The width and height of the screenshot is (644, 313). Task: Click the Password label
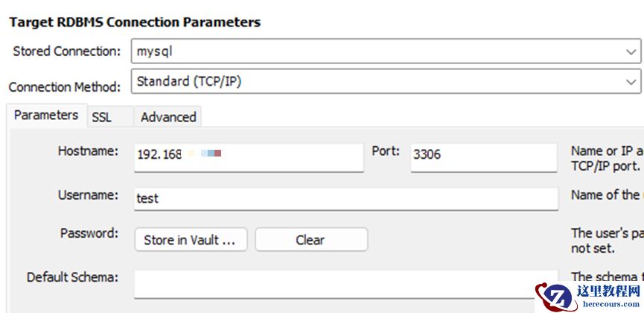coord(89,233)
